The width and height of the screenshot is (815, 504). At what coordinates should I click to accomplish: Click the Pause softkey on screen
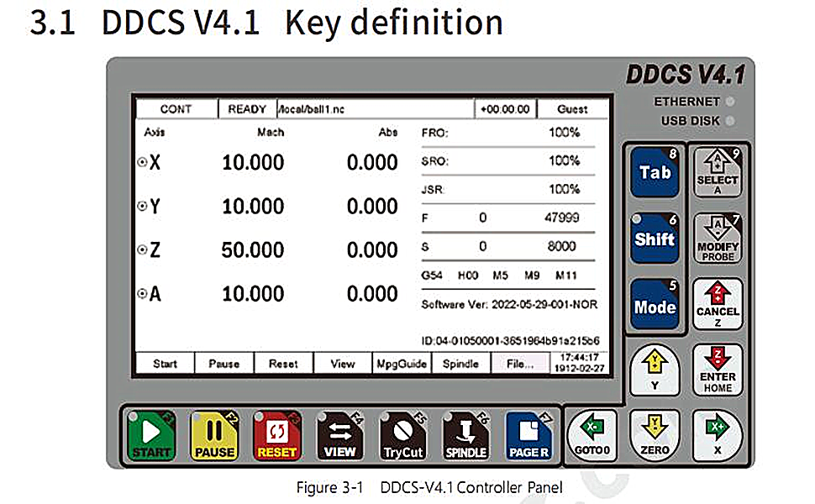(x=224, y=364)
